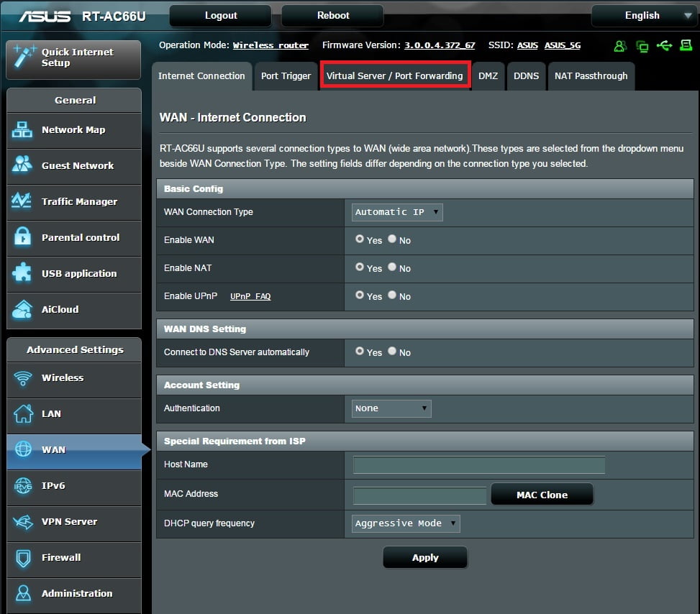Open the Wireless router operation mode link

(x=271, y=45)
